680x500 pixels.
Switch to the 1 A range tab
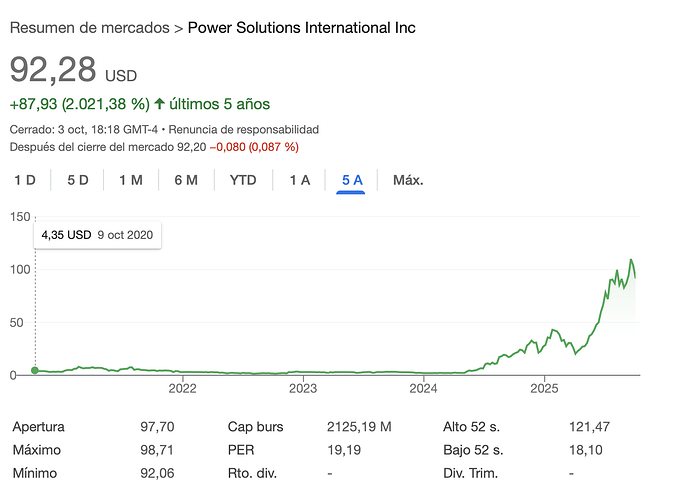[x=300, y=181]
